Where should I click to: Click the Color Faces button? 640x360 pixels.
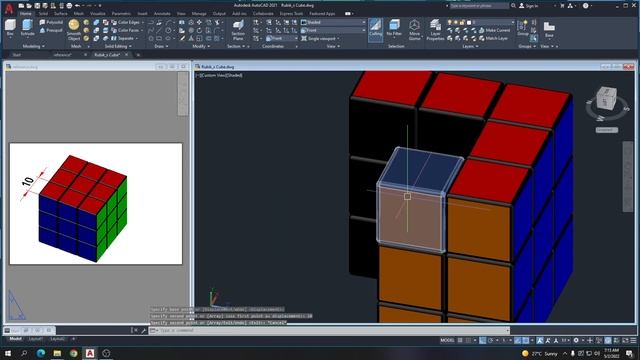click(125, 30)
